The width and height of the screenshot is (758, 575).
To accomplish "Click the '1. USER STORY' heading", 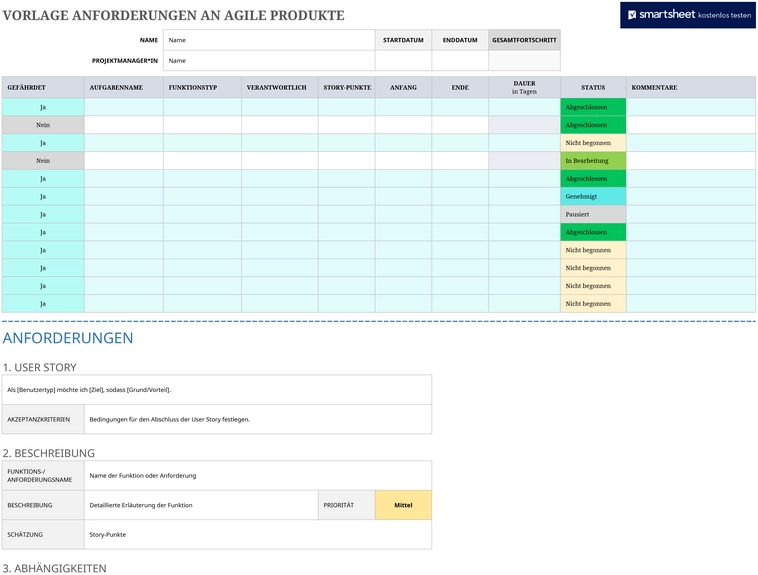I will coord(40,368).
